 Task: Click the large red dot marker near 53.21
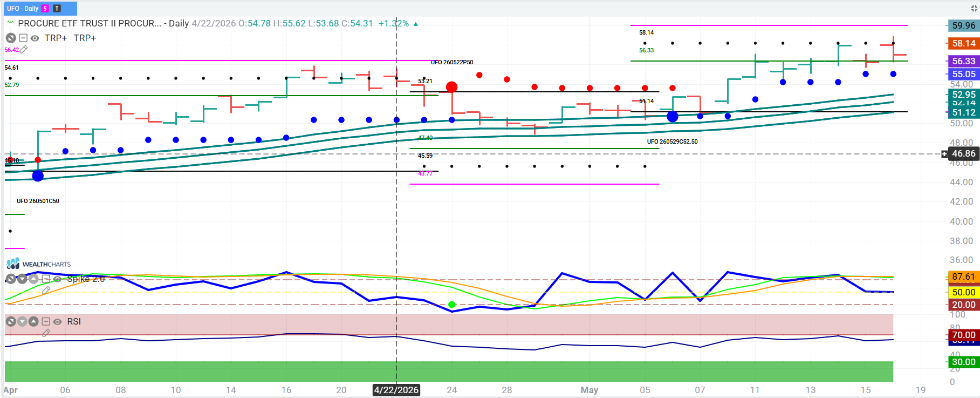point(452,87)
